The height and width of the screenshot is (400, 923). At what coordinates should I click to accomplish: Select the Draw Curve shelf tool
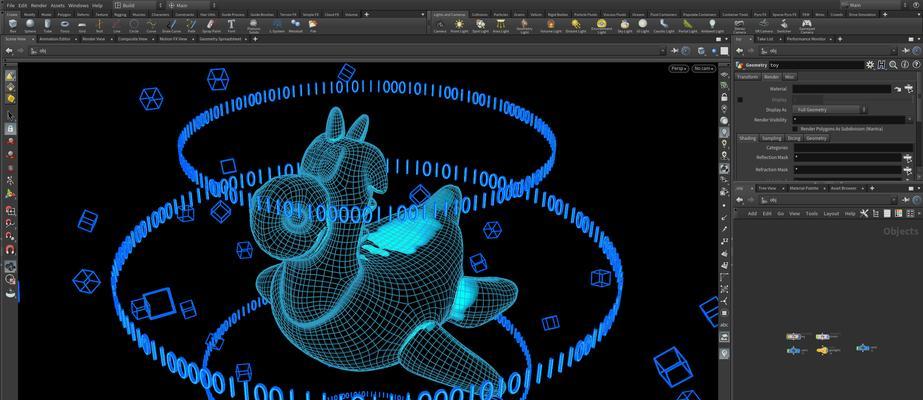(x=171, y=25)
